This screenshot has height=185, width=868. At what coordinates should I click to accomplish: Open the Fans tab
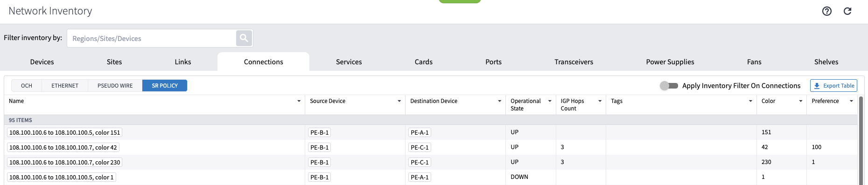(x=754, y=62)
